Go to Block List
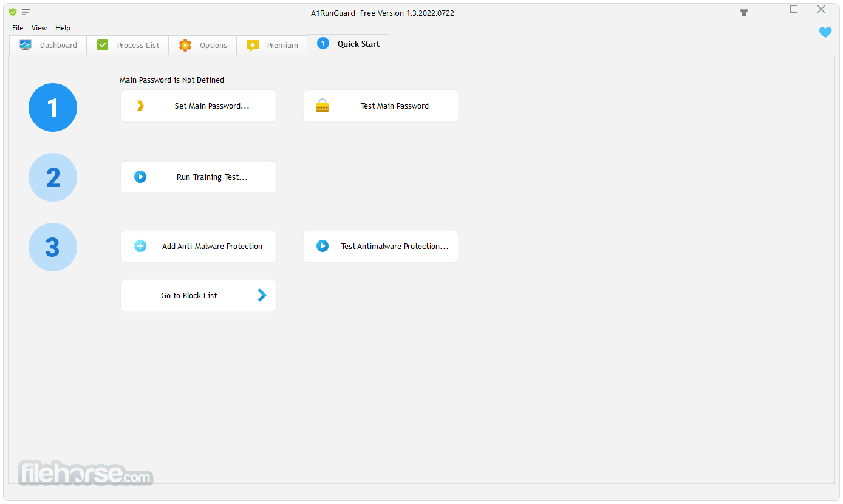This screenshot has height=504, width=843. click(x=199, y=296)
